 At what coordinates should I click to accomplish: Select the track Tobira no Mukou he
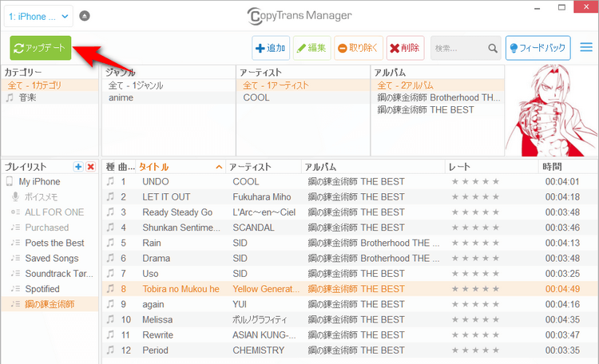pos(350,289)
